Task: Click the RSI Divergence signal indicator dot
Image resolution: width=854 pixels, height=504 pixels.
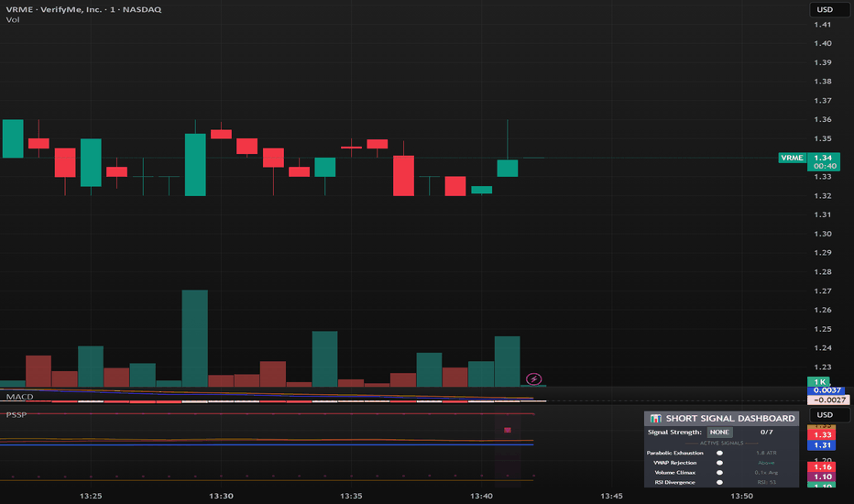Action: point(719,482)
